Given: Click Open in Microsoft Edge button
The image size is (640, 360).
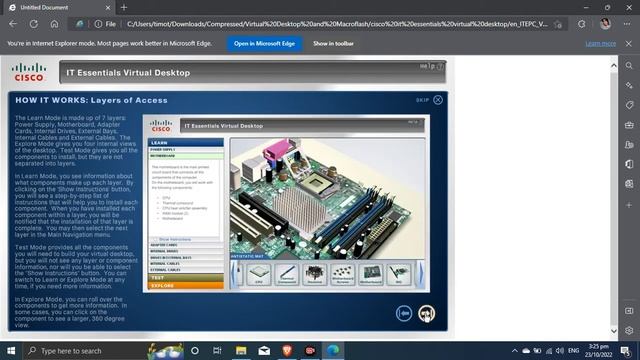Looking at the screenshot, I should click(264, 43).
